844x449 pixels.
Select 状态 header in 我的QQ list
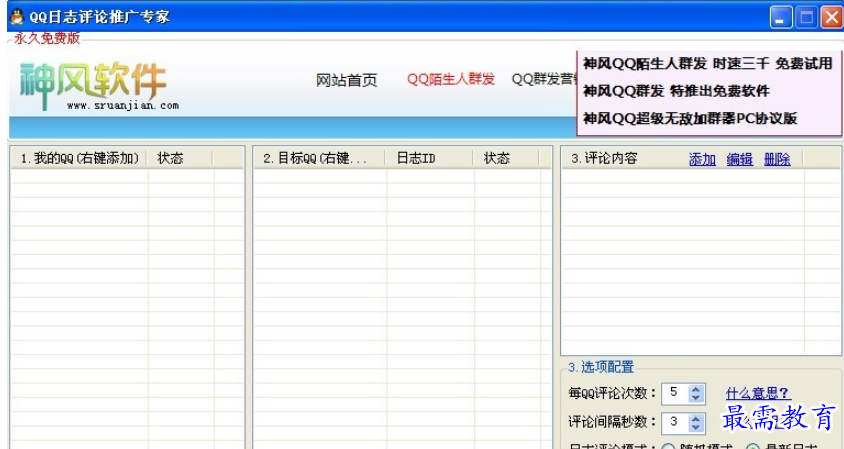(180, 158)
